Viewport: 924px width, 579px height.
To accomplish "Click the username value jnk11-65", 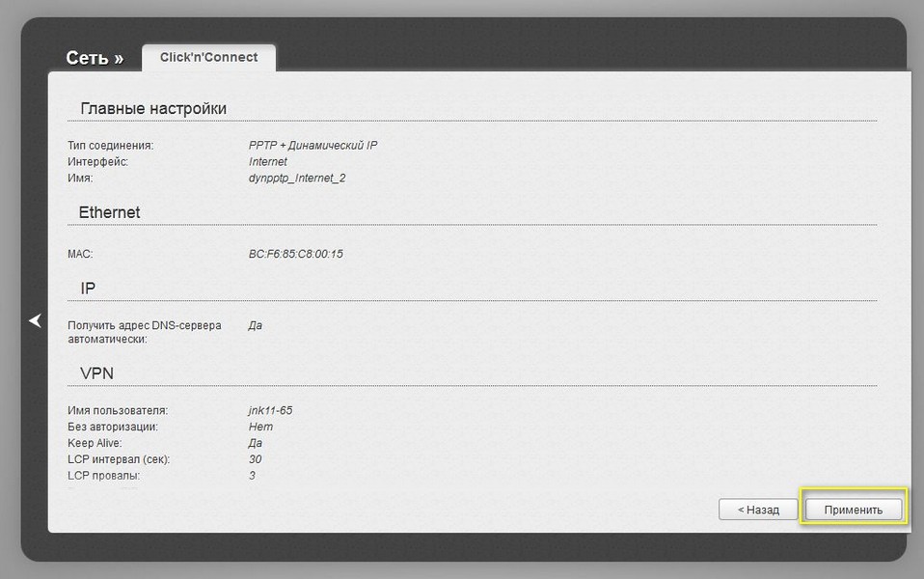I will (270, 410).
